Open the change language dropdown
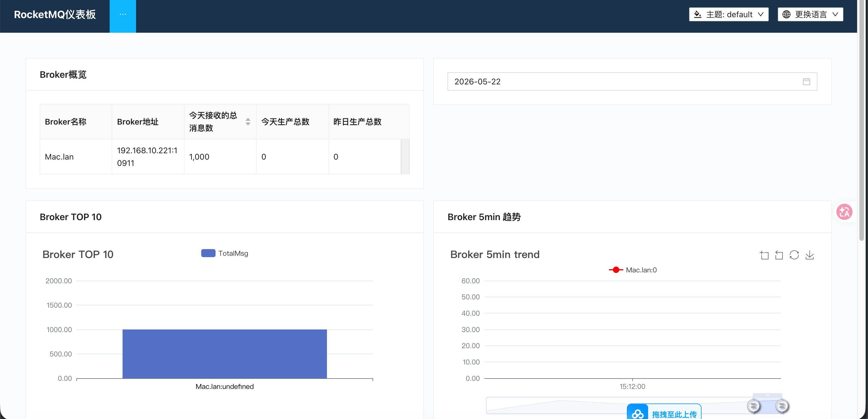 tap(810, 14)
